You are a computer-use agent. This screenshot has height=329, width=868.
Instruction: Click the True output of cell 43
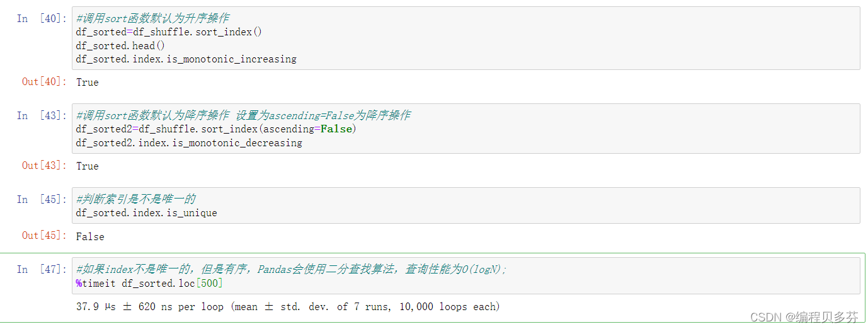88,166
